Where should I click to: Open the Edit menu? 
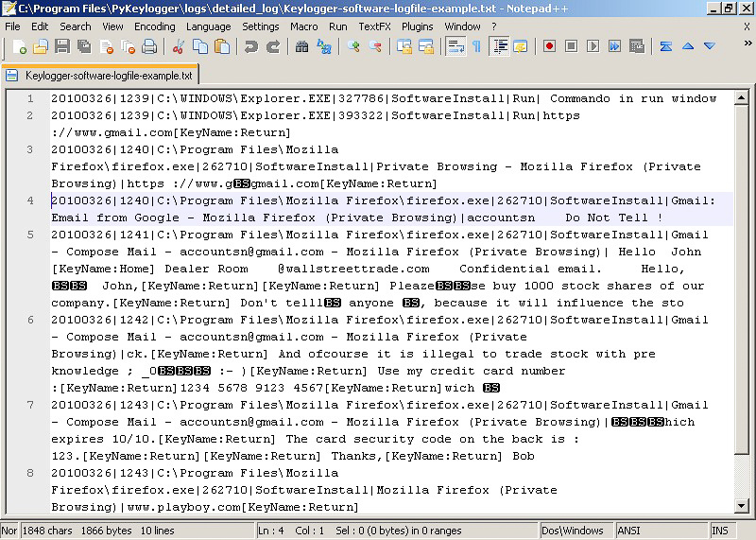pyautogui.click(x=40, y=26)
